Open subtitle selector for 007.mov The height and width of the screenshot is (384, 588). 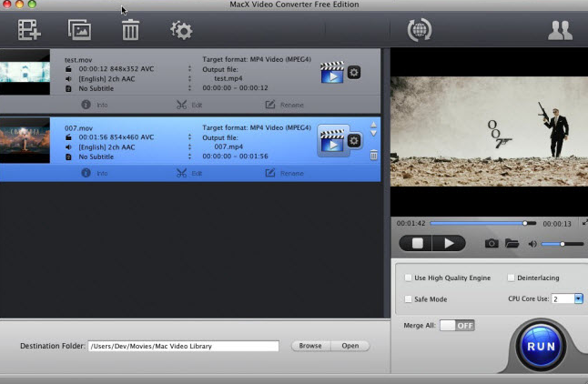[x=189, y=157]
